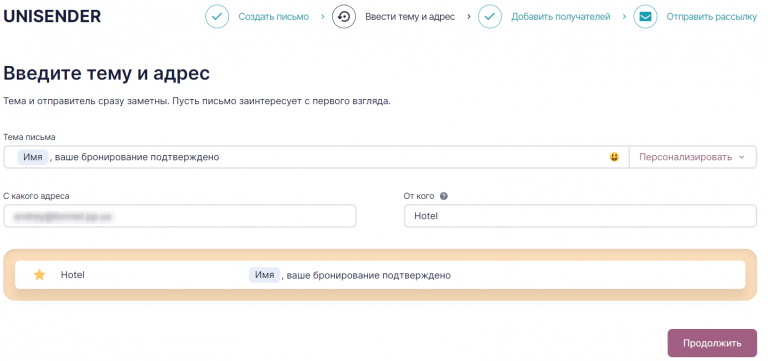Jump to the Отправить рассылку step
The image size is (768, 361).
pyautogui.click(x=712, y=17)
